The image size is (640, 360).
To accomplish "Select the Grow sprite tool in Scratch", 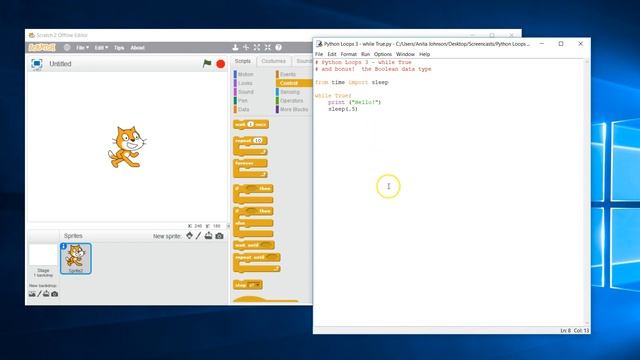I will 257,47.
